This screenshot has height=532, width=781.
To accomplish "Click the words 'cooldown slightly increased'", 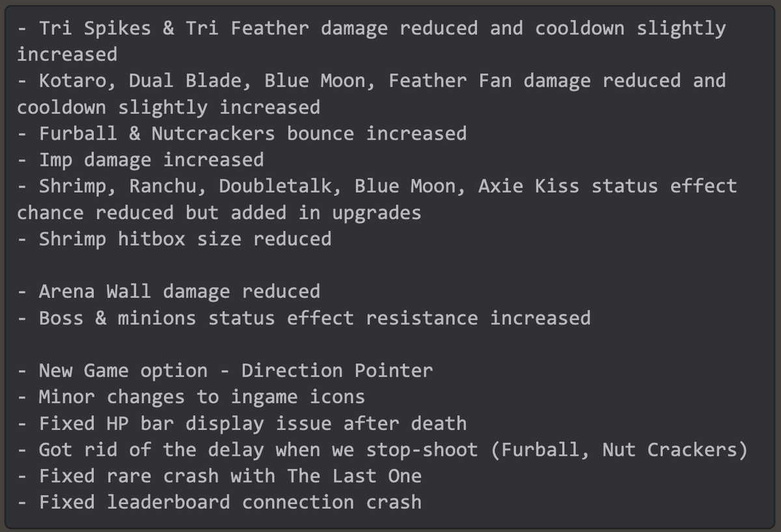I will point(169,107).
